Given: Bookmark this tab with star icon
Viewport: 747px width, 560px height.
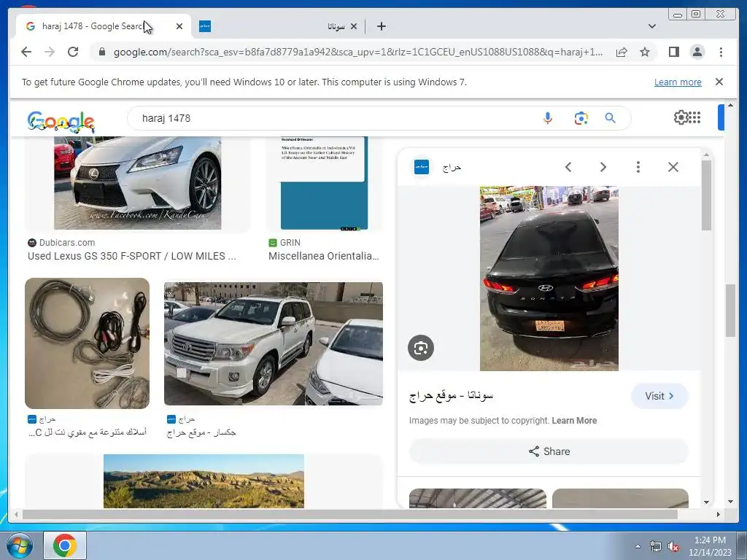Looking at the screenshot, I should [645, 52].
